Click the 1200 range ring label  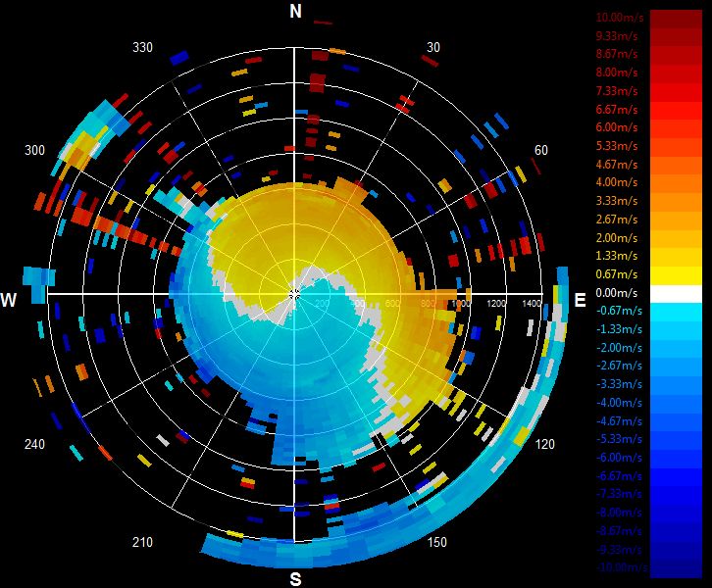tap(496, 304)
